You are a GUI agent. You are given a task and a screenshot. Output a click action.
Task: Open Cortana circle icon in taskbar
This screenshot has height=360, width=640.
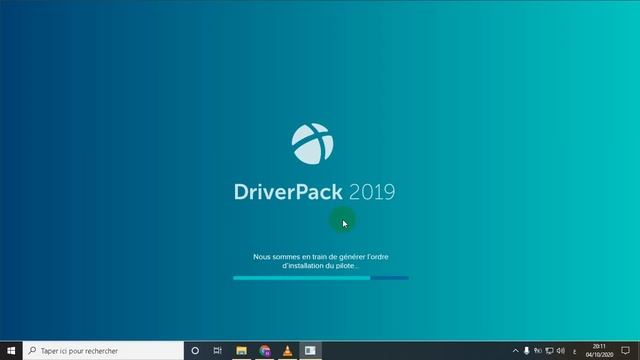point(195,351)
